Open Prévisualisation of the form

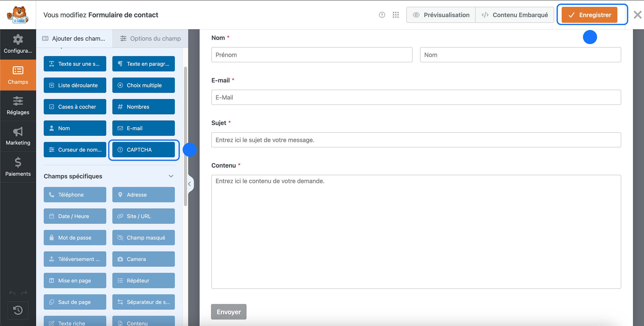441,15
